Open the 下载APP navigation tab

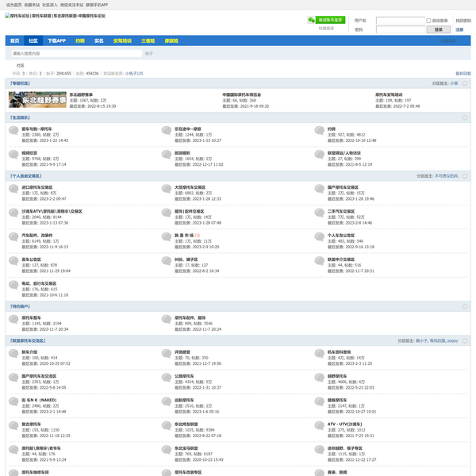(56, 40)
